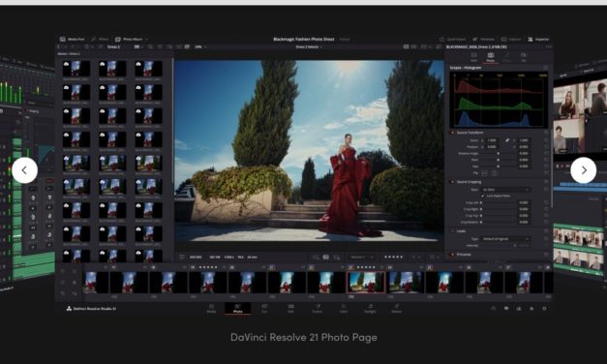Image resolution: width=607 pixels, height=364 pixels.
Task: Open the Version dropdown under the viewer
Action: pyautogui.click(x=361, y=258)
